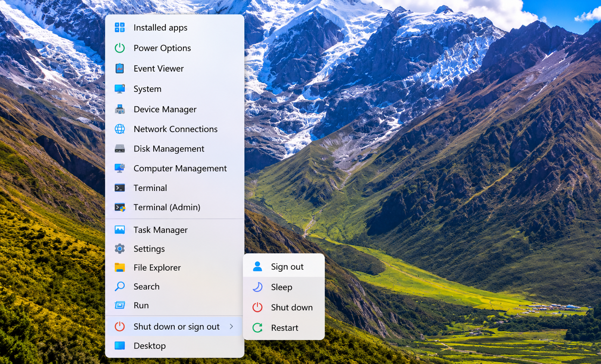Viewport: 601px width, 364px height.
Task: Click the Run dialog icon
Action: click(x=120, y=305)
